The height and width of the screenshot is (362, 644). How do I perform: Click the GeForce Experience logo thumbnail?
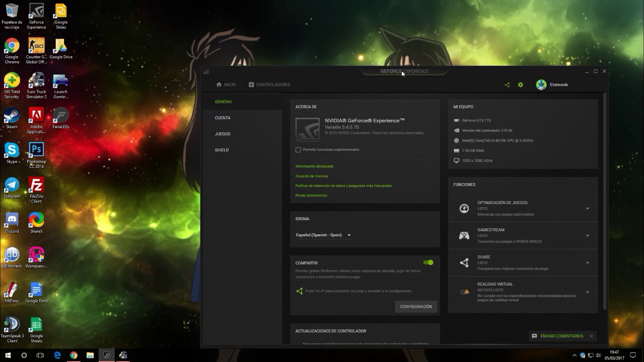point(307,130)
